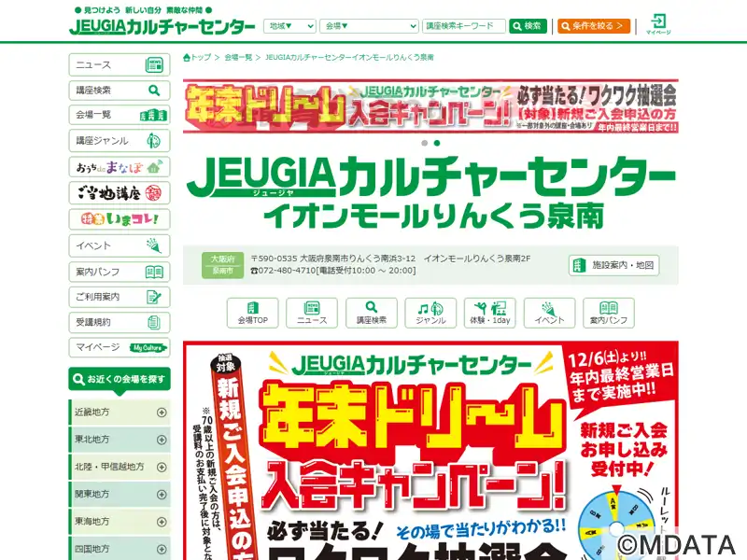This screenshot has width=747, height=560.
Task: Expand 四国地方 region
Action: click(x=120, y=549)
